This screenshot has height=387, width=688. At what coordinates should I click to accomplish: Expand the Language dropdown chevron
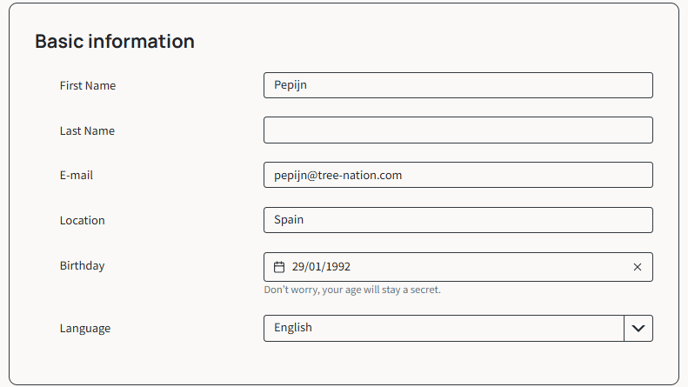[x=638, y=328]
